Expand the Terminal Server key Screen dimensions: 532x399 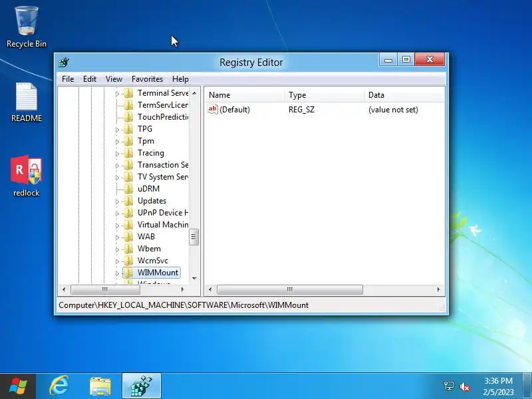coord(118,94)
